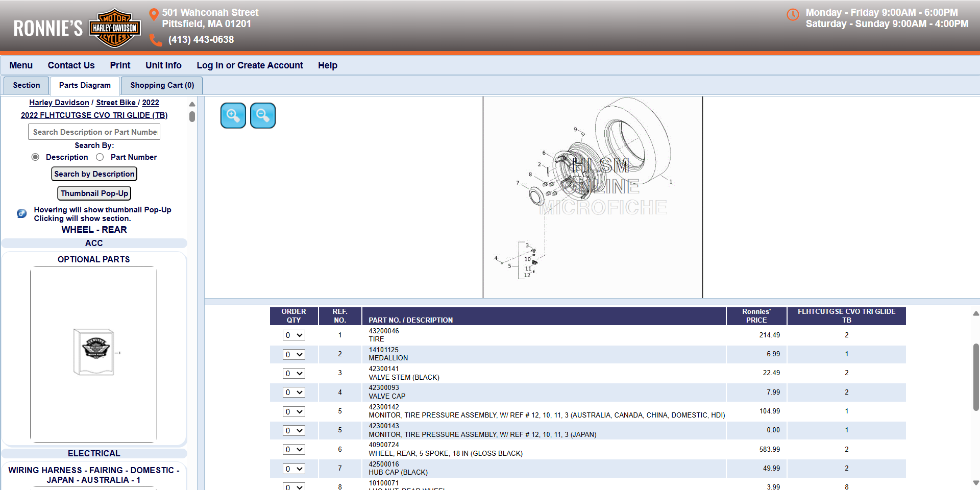This screenshot has height=490, width=980.
Task: Open quantity dropdown for HUB CAP row
Action: (294, 469)
